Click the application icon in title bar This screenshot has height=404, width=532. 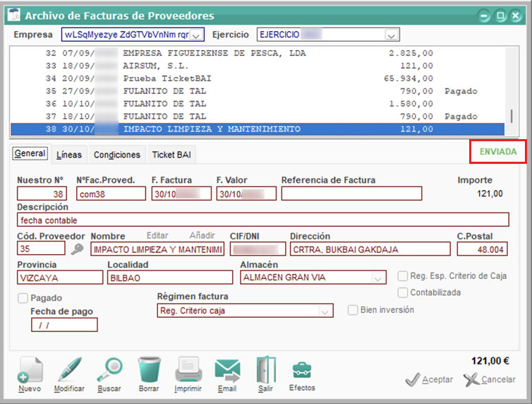tap(14, 16)
